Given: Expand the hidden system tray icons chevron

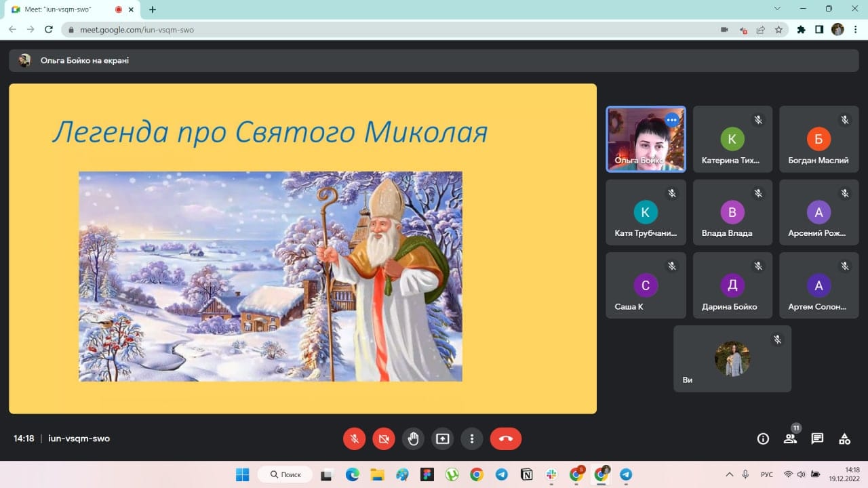Looking at the screenshot, I should [x=730, y=474].
